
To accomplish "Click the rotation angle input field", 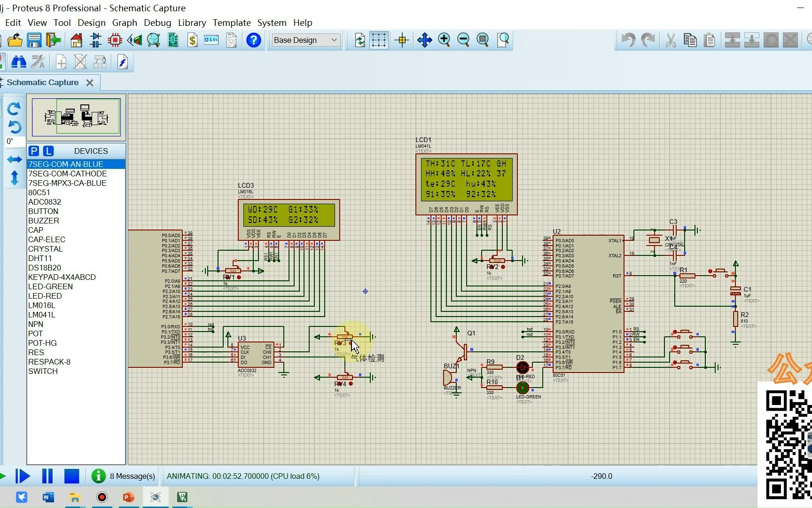I will click(x=14, y=141).
